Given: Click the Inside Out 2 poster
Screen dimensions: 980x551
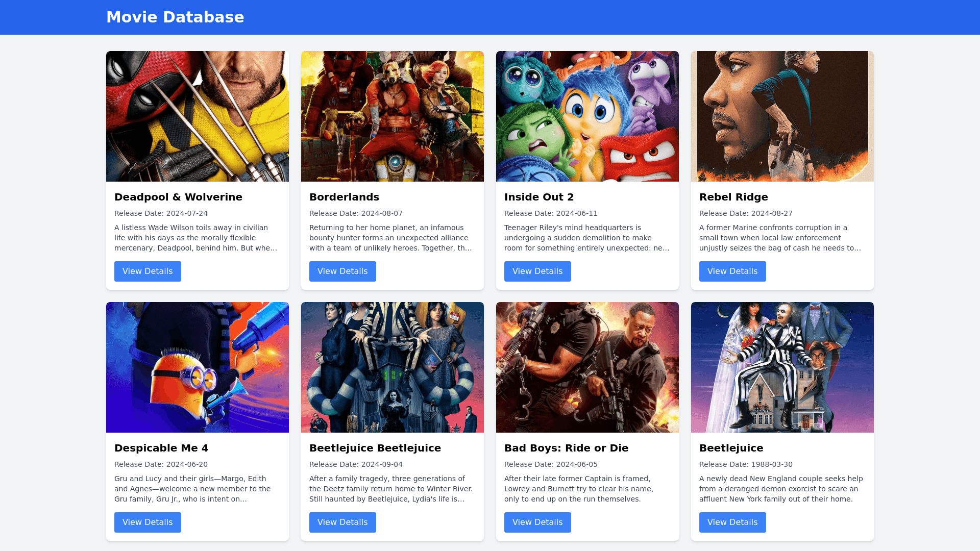Looking at the screenshot, I should (587, 116).
